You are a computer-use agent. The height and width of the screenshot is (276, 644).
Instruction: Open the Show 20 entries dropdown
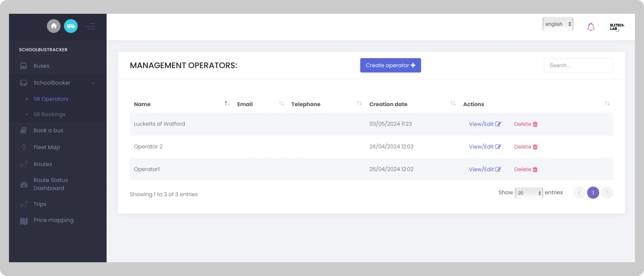tap(529, 193)
